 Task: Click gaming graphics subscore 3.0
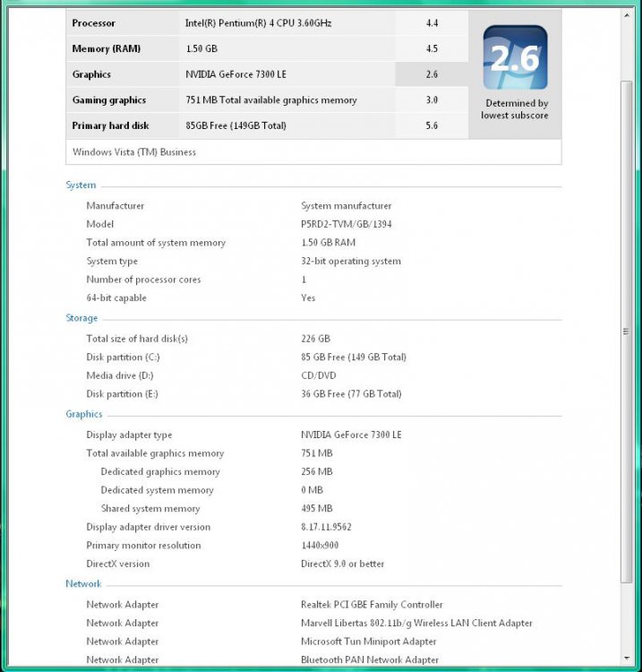click(x=432, y=100)
